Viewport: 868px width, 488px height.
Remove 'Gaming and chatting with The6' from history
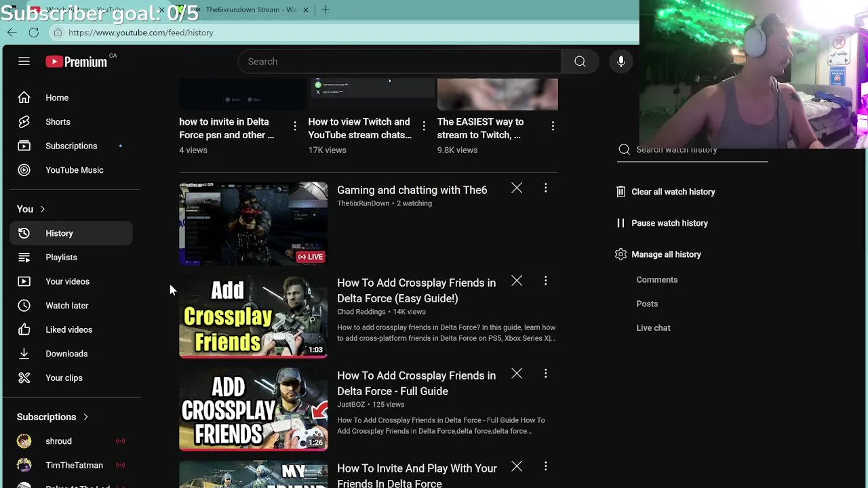(x=517, y=188)
